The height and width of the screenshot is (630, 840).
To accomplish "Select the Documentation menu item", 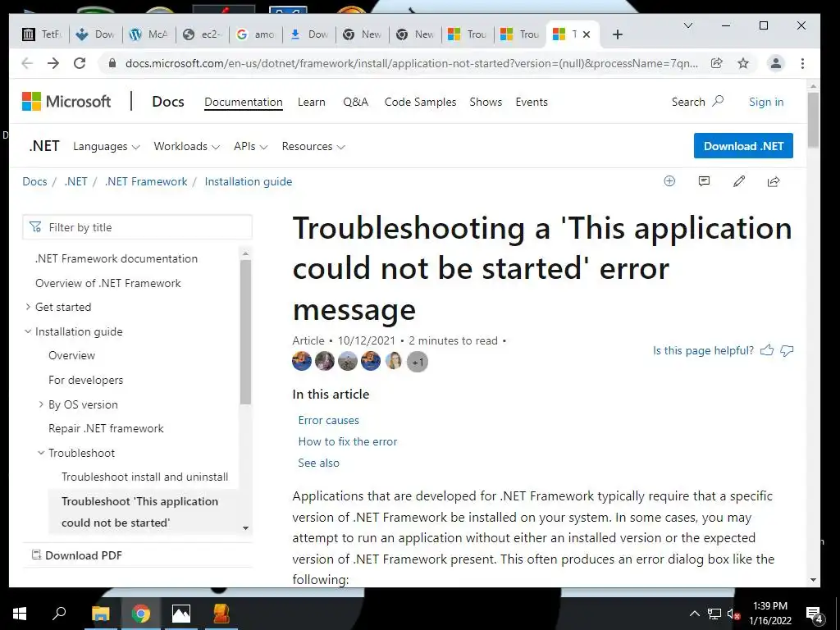I will tap(243, 102).
